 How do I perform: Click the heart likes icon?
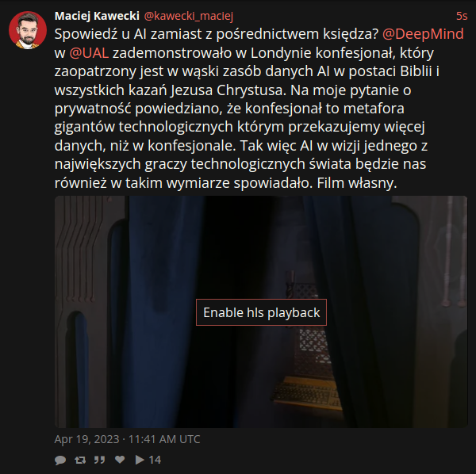click(x=120, y=460)
